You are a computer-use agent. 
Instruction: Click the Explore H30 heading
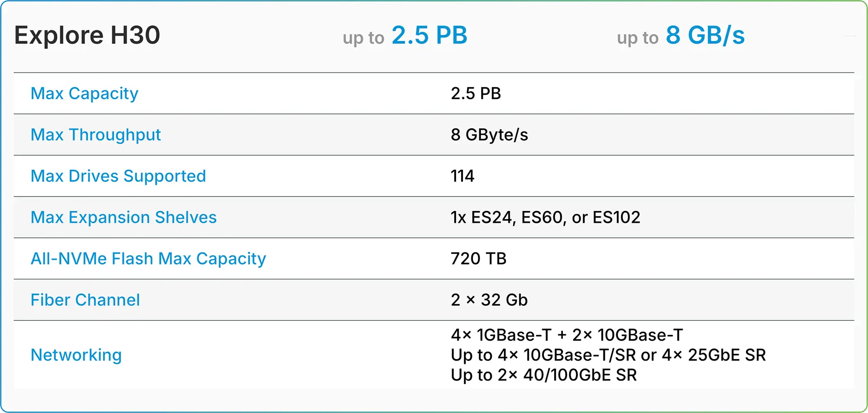tap(87, 35)
